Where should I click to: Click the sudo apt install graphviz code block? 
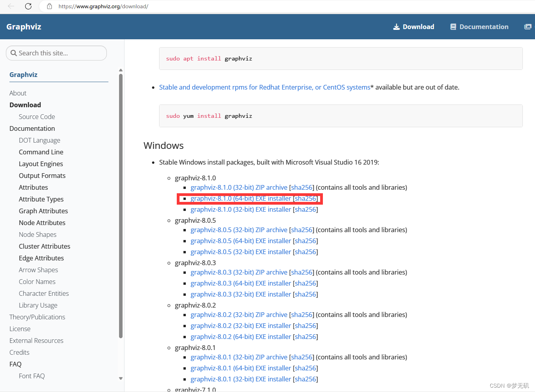coord(341,59)
